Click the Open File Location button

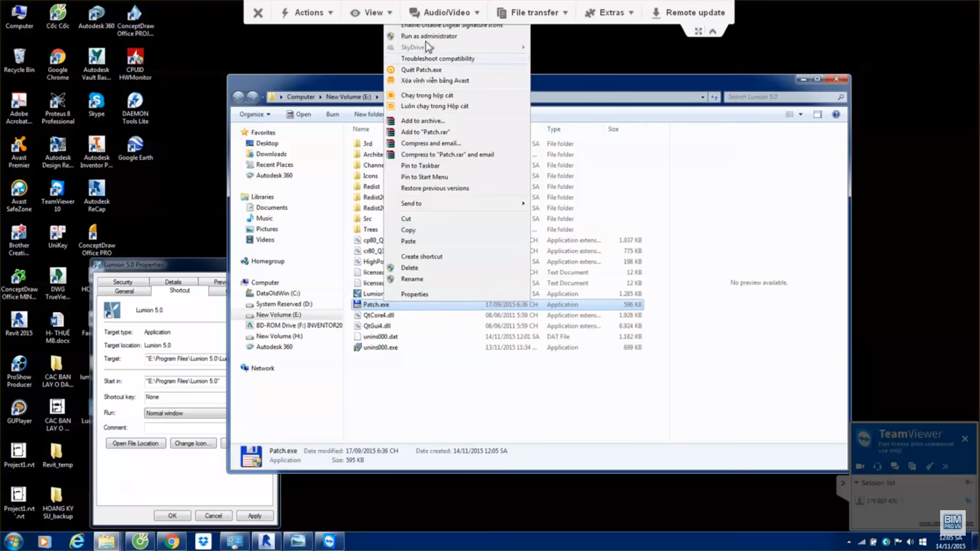point(135,443)
